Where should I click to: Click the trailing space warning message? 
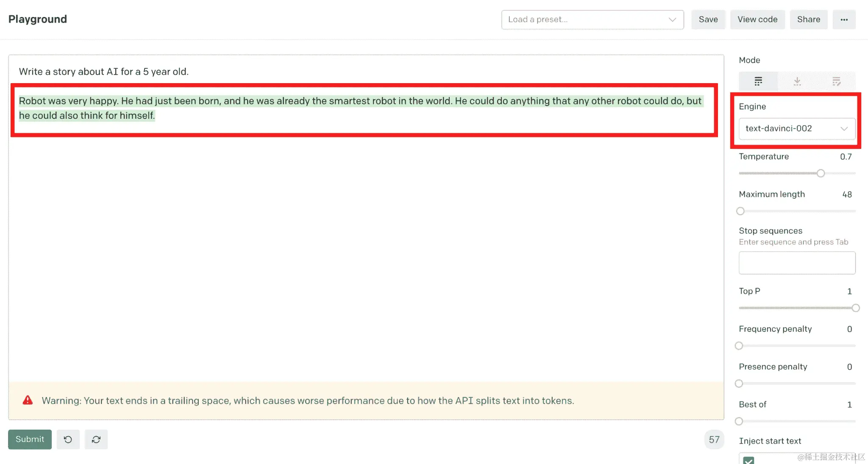point(308,401)
